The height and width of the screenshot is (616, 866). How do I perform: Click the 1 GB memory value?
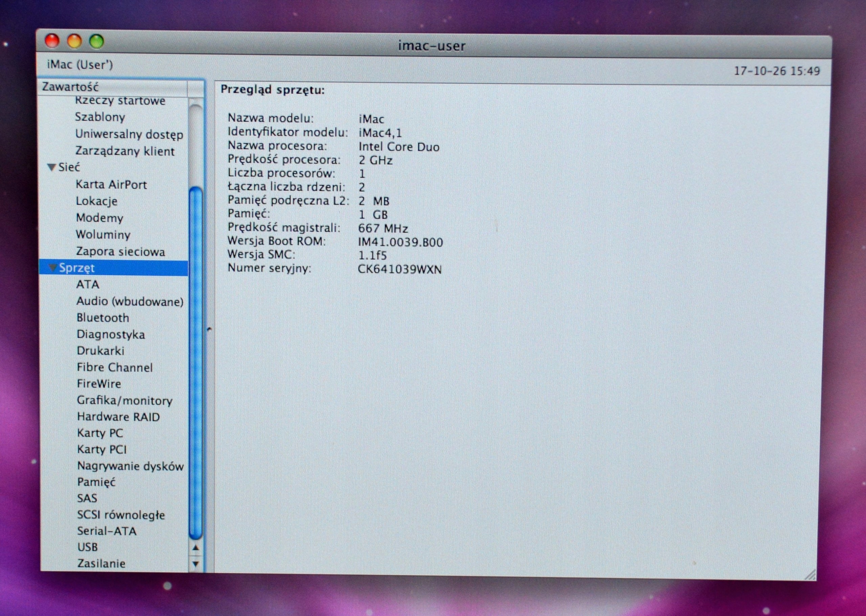tap(373, 215)
